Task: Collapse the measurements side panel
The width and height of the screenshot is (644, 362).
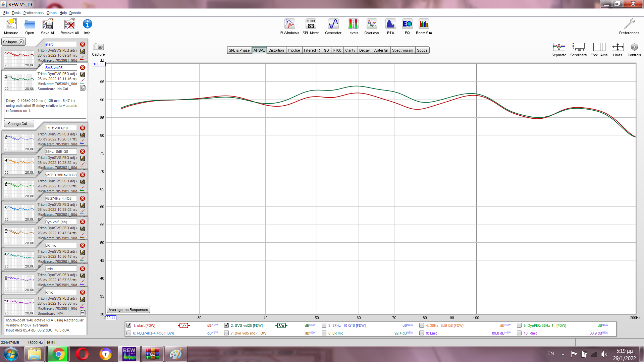Action: tap(13, 42)
